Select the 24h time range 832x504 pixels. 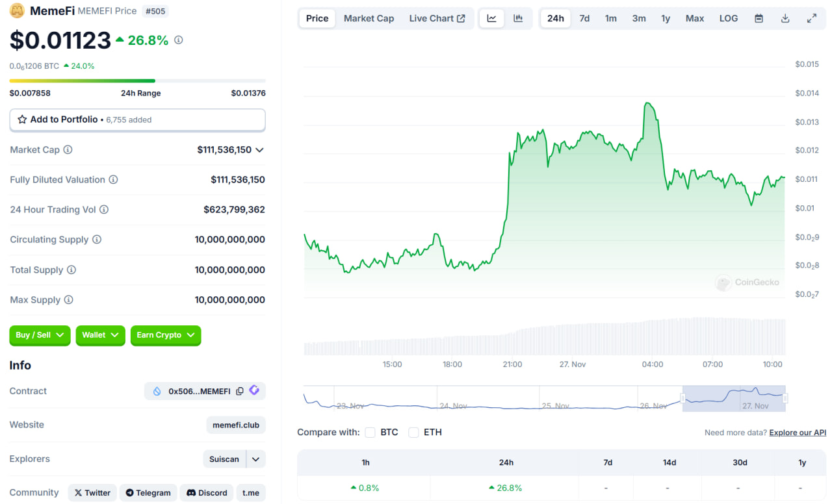[556, 18]
